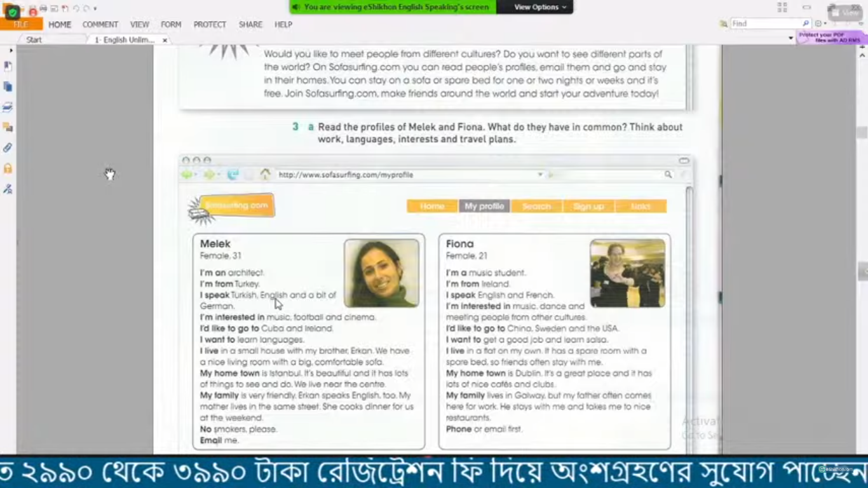Click the orange FILE button
868x488 pixels.
point(21,24)
